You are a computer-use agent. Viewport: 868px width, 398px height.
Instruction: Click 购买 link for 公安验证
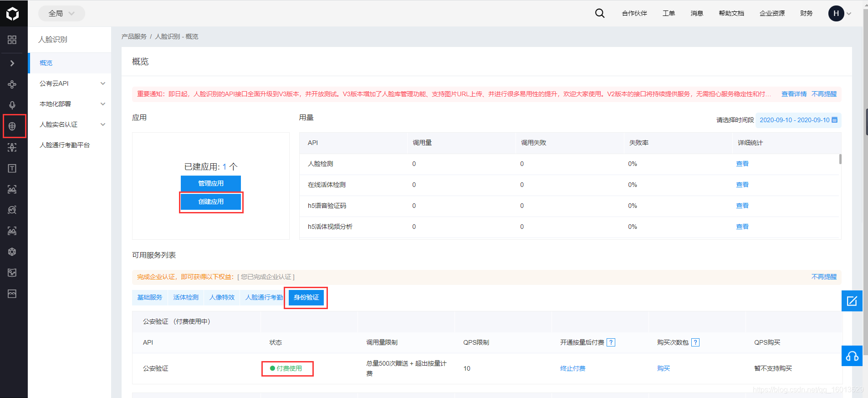[x=664, y=368]
